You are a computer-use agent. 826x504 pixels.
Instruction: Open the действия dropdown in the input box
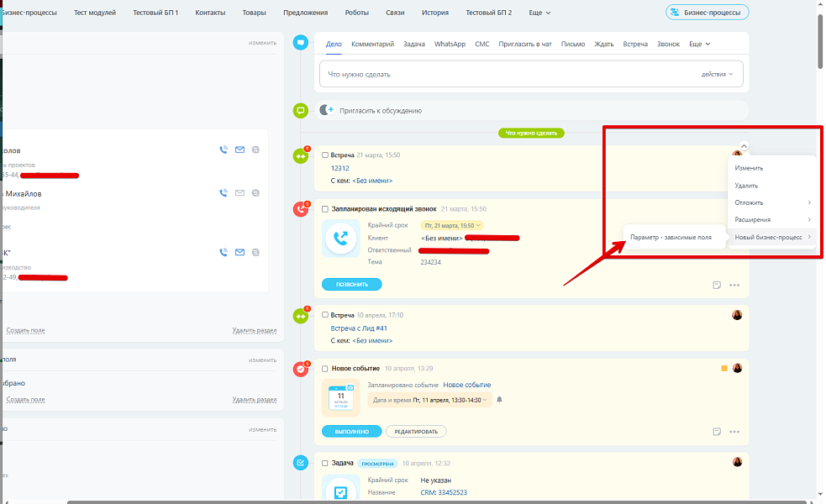(x=717, y=74)
